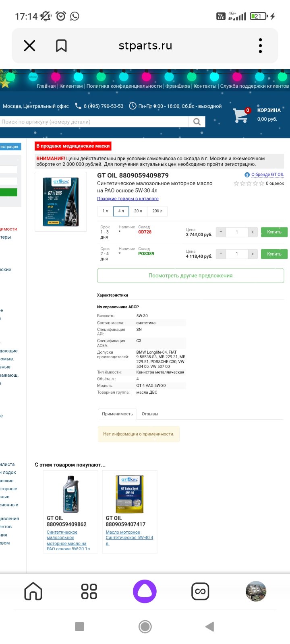Decrease quantity for POS389 warehouse offer
Viewport: 290px width, 644px height.
pos(221,254)
